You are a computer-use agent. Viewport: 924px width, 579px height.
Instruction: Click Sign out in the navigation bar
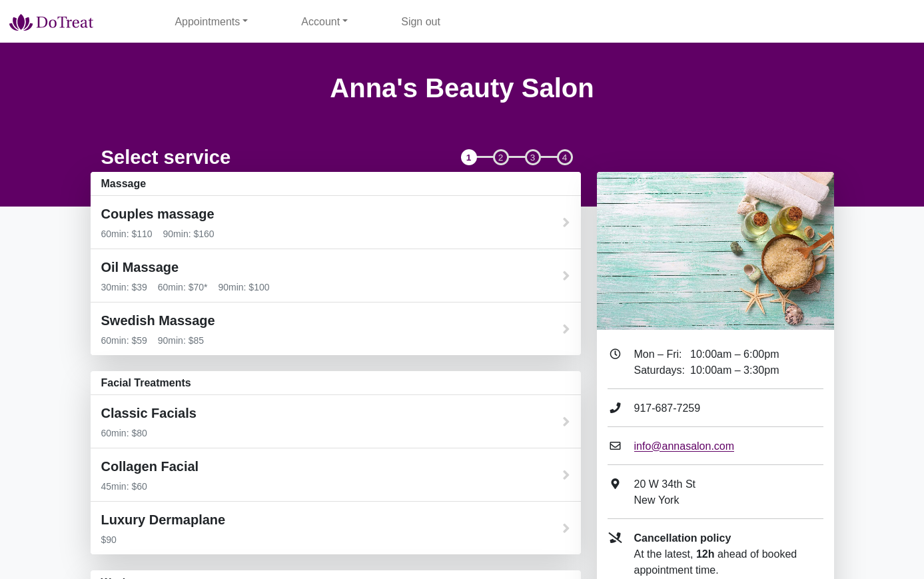pyautogui.click(x=420, y=22)
